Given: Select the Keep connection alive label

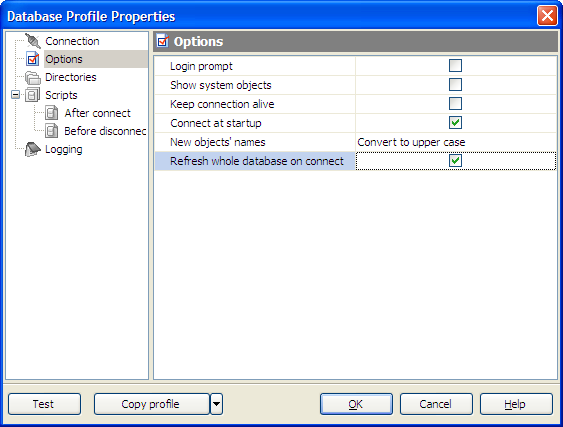Looking at the screenshot, I should point(222,104).
